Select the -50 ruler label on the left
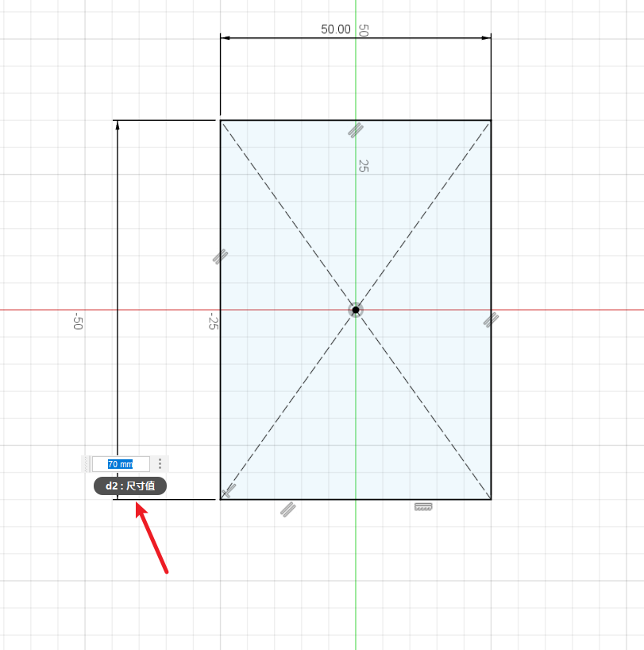 [x=77, y=321]
